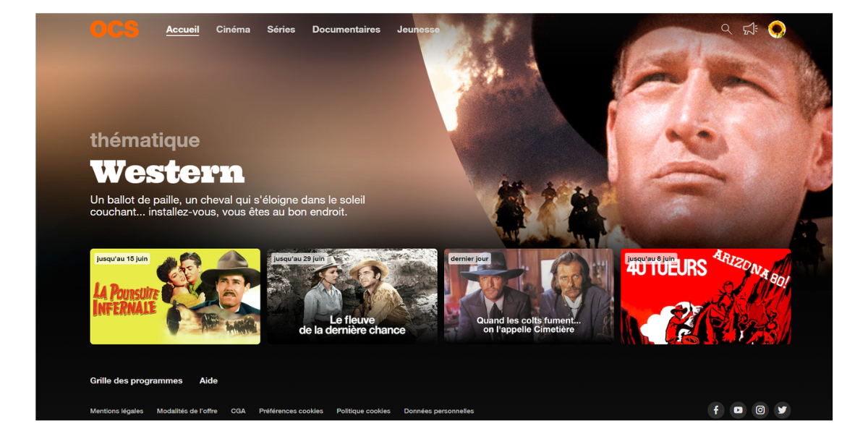Open Préférences cookies in footer
Screen dimensions: 868x434
pos(291,411)
